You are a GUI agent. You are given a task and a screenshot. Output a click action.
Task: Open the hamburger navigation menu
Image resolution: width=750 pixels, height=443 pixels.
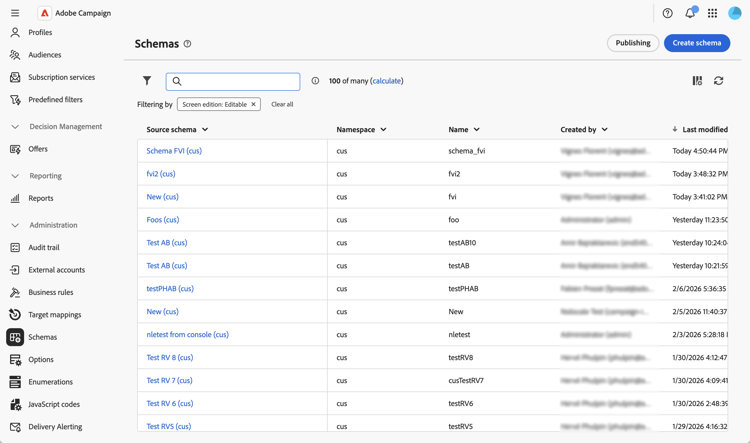pos(15,13)
